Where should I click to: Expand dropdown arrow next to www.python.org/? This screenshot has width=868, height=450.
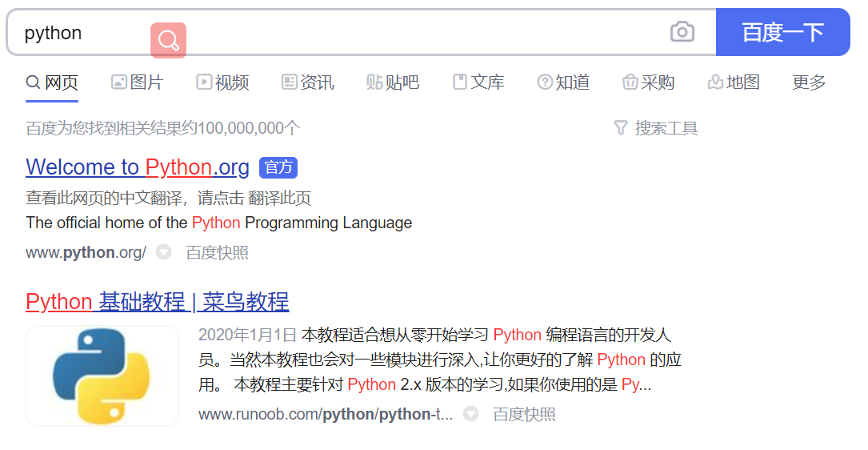click(x=163, y=252)
